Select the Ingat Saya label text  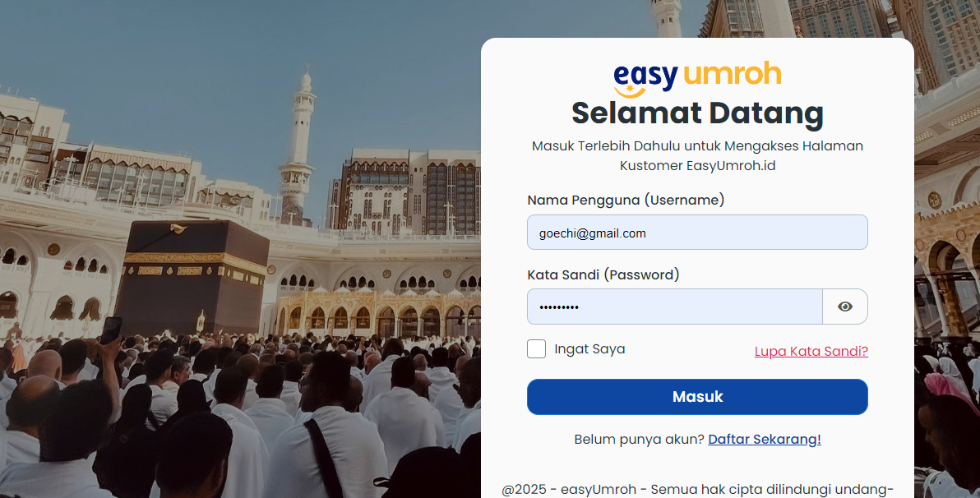point(589,349)
